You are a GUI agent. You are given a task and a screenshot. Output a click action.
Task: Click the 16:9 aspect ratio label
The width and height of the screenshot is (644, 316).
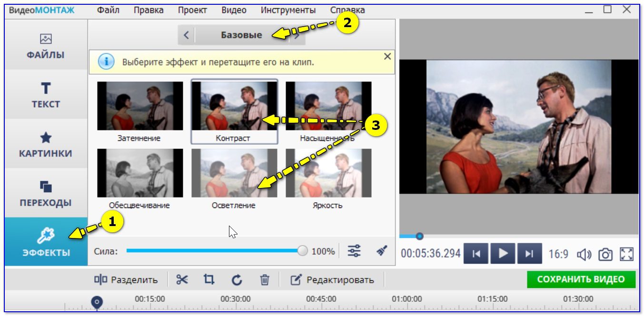click(558, 254)
